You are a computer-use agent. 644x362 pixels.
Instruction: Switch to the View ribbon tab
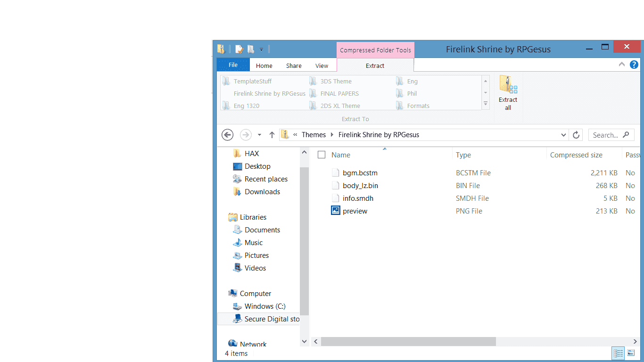click(x=322, y=66)
